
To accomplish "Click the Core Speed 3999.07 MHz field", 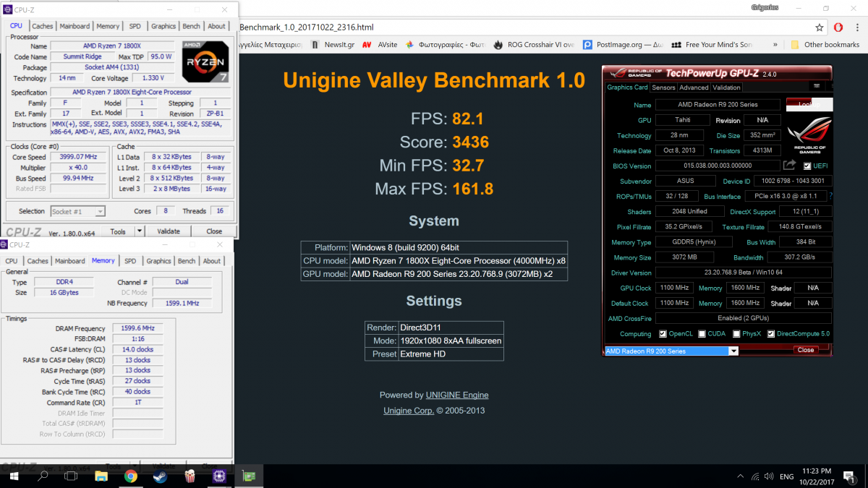I will point(79,157).
